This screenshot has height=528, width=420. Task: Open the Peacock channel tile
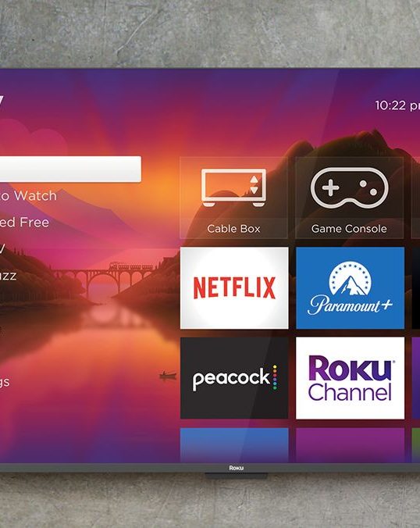click(x=234, y=378)
